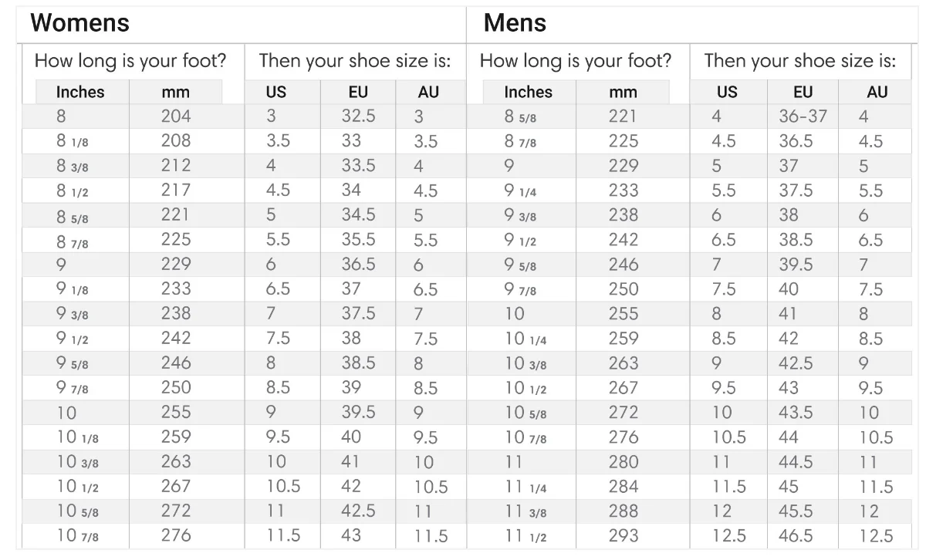Image resolution: width=926 pixels, height=560 pixels.
Task: Click the US column header in Mens table
Action: pyautogui.click(x=727, y=92)
